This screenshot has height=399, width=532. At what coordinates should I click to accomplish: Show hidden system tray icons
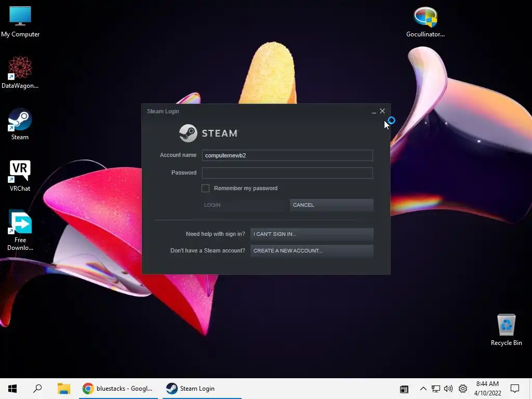pos(423,389)
